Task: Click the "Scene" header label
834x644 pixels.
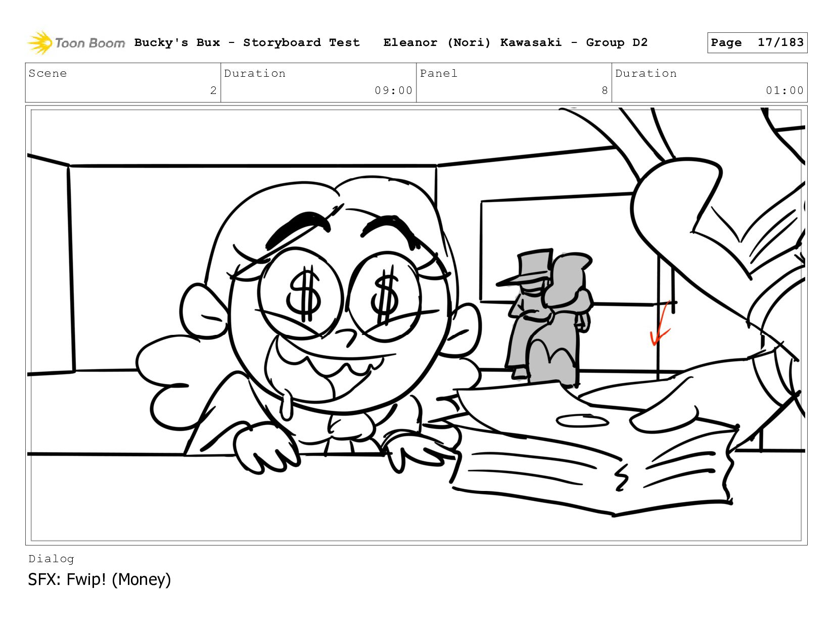Action: coord(48,73)
